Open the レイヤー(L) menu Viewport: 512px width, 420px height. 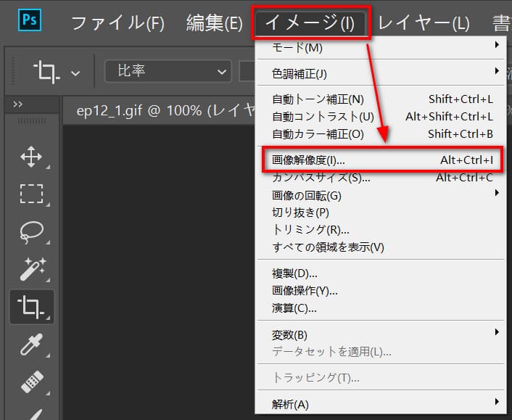424,23
